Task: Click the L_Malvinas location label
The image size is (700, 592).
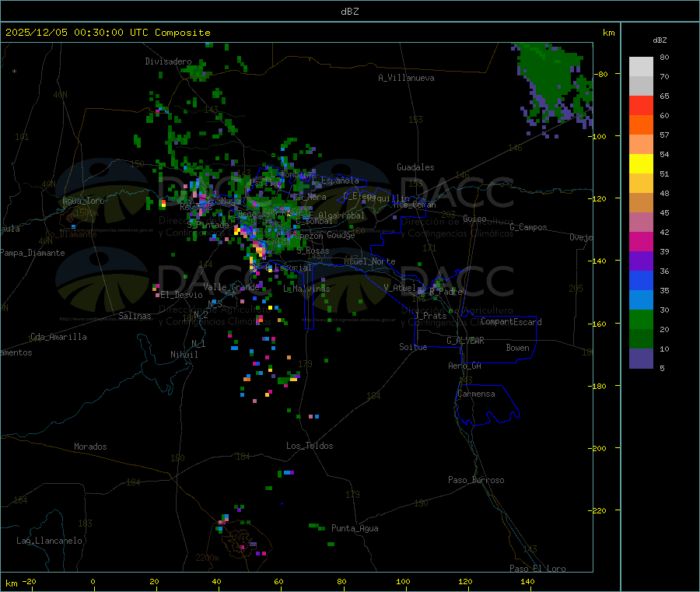Action: pos(306,289)
